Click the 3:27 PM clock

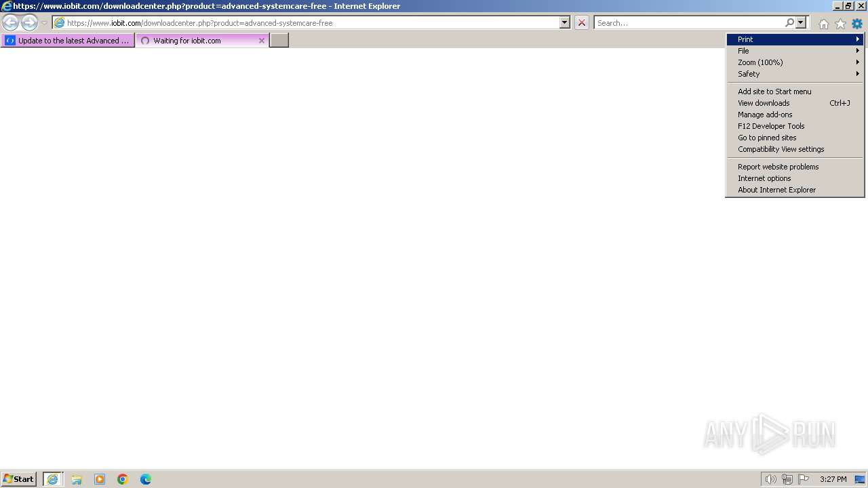(x=833, y=479)
